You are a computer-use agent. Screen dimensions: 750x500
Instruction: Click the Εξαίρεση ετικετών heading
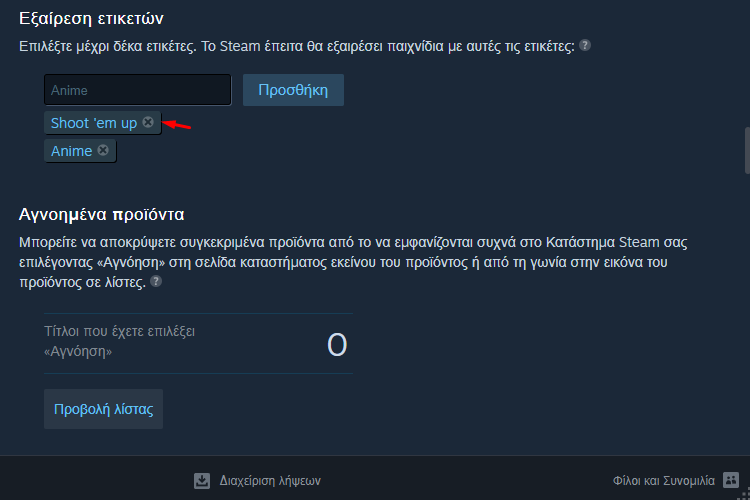coord(91,19)
